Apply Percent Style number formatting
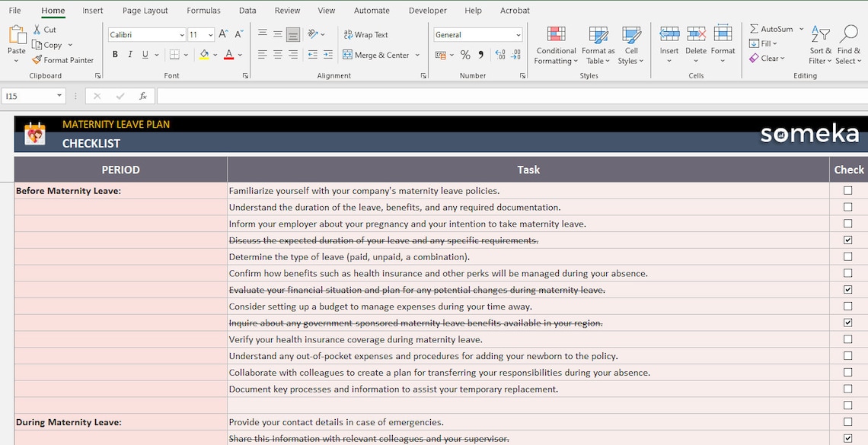Screen dimensions: 868x445 [x=465, y=55]
